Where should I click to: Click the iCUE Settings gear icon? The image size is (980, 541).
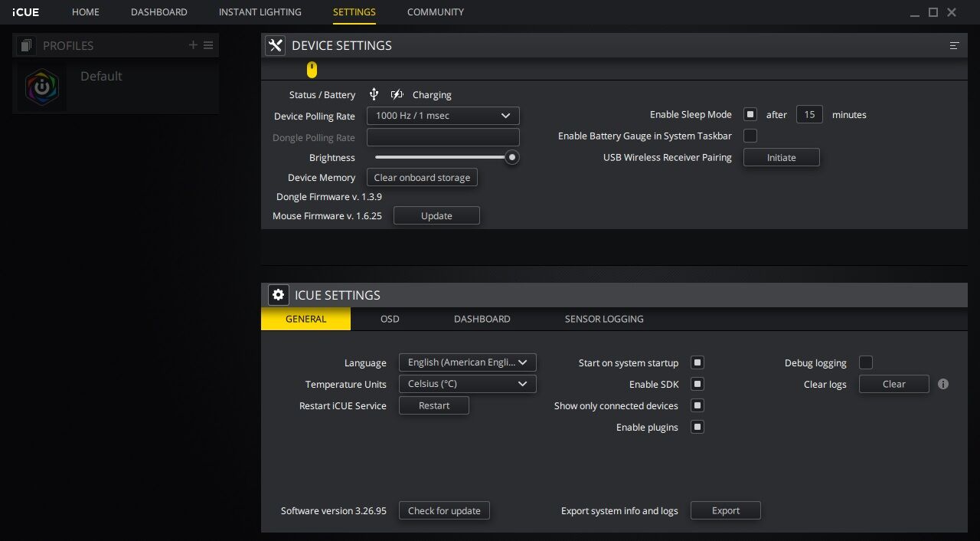pyautogui.click(x=279, y=295)
